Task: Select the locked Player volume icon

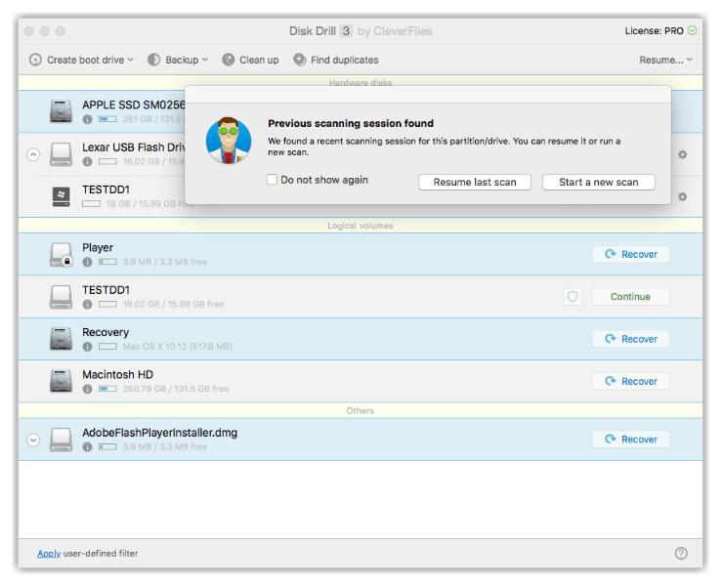Action: tap(61, 254)
